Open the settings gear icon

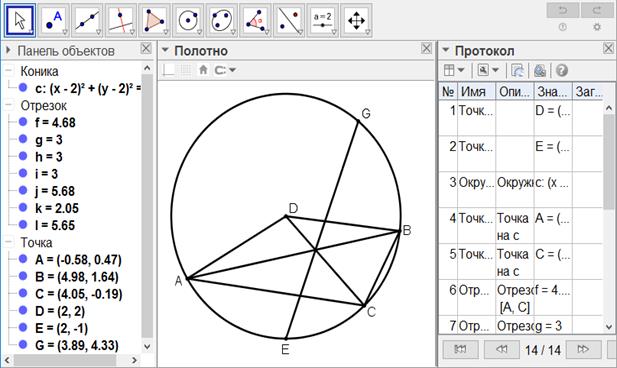(597, 27)
